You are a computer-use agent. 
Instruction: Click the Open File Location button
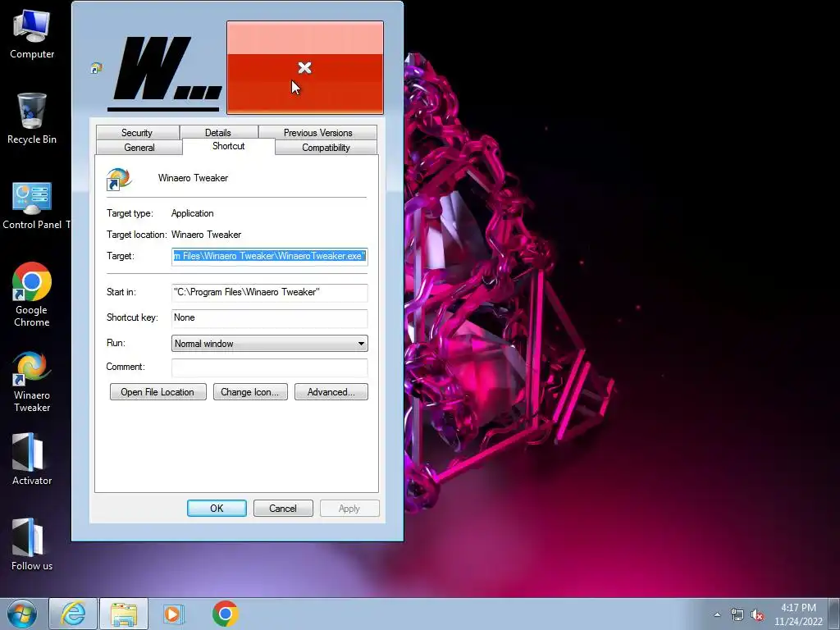(x=158, y=391)
